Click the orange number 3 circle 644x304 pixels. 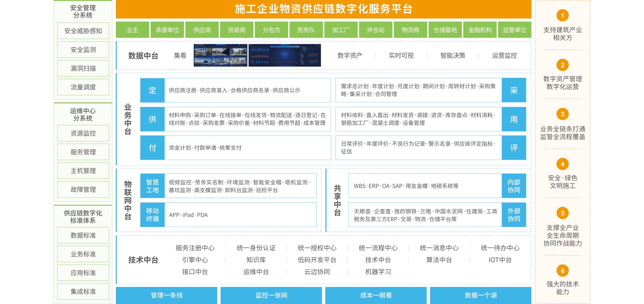562,114
